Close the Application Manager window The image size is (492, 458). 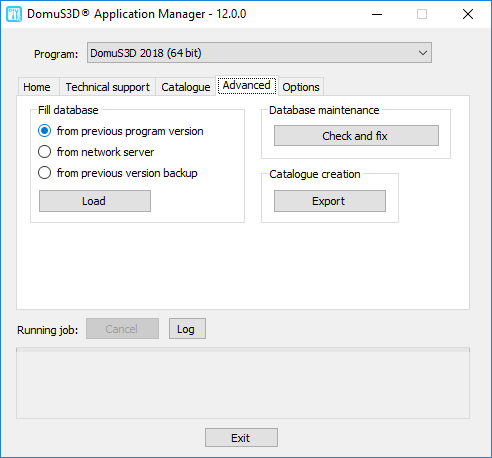tap(468, 14)
